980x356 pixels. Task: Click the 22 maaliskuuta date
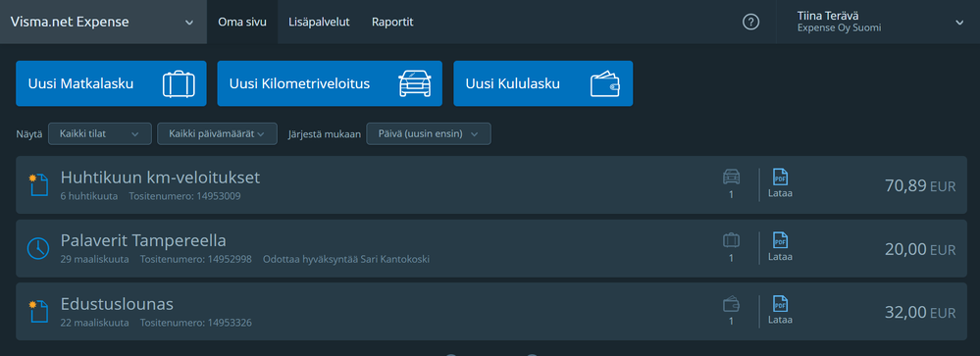pyautogui.click(x=95, y=323)
